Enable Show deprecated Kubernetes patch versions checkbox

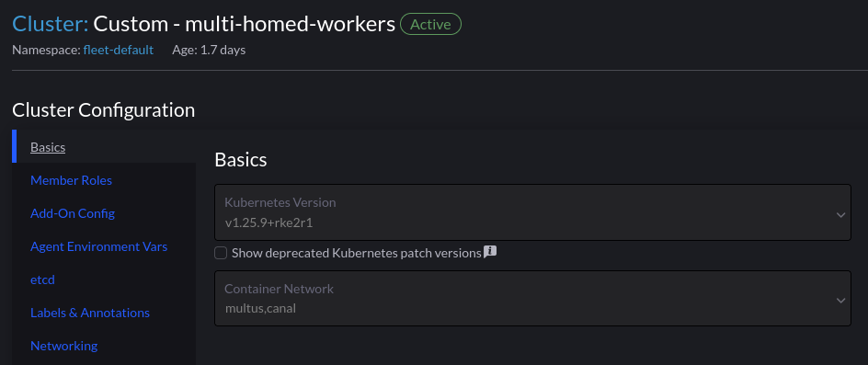[221, 253]
